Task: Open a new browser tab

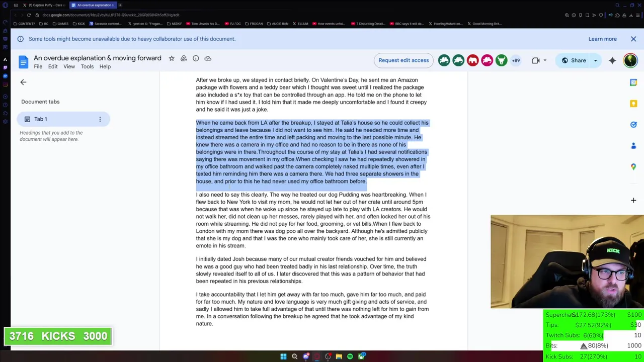Action: pos(120,5)
